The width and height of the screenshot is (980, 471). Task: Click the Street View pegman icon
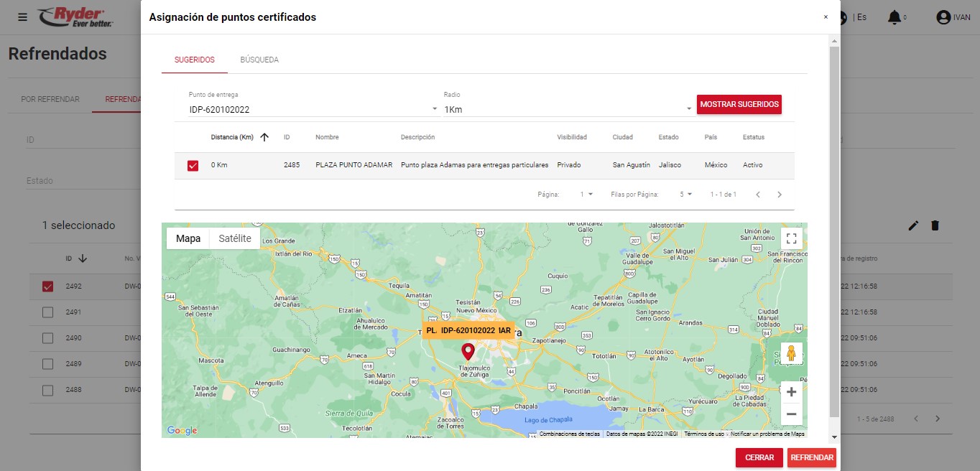(791, 353)
